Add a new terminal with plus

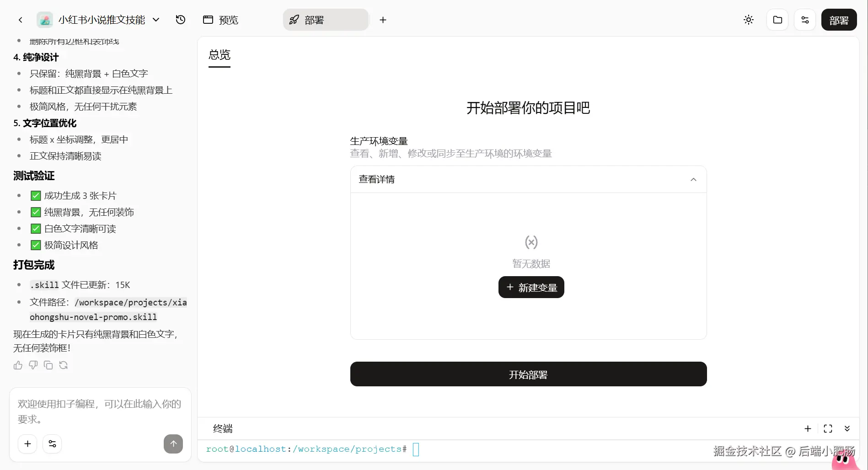(808, 428)
